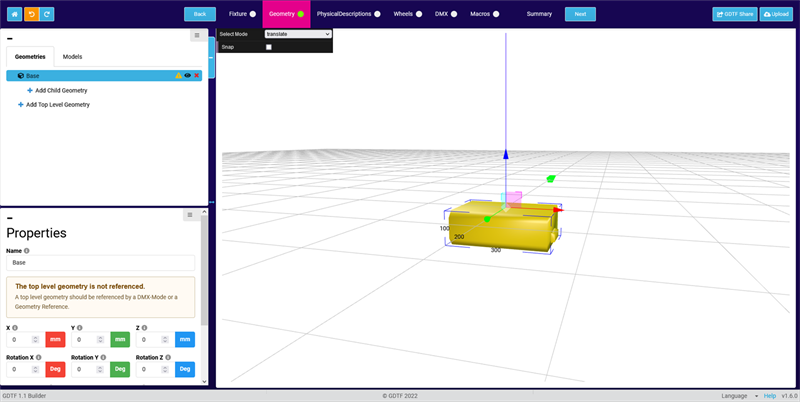Switch to the Models tab
Viewport: 800px width, 402px height.
(x=72, y=57)
